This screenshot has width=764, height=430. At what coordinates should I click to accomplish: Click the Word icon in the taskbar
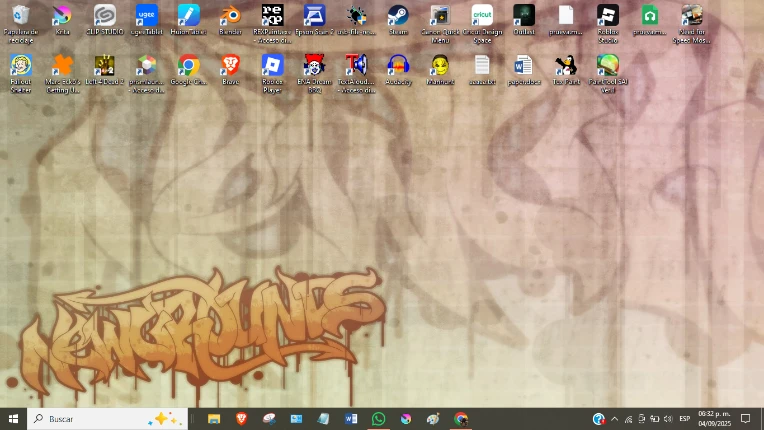[x=351, y=419]
